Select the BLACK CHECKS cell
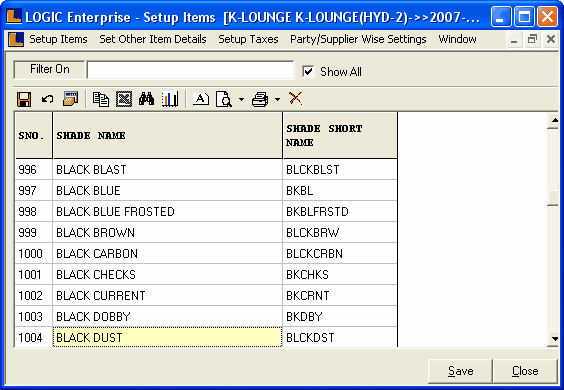Screen dimensions: 564x390 pyautogui.click(x=168, y=275)
